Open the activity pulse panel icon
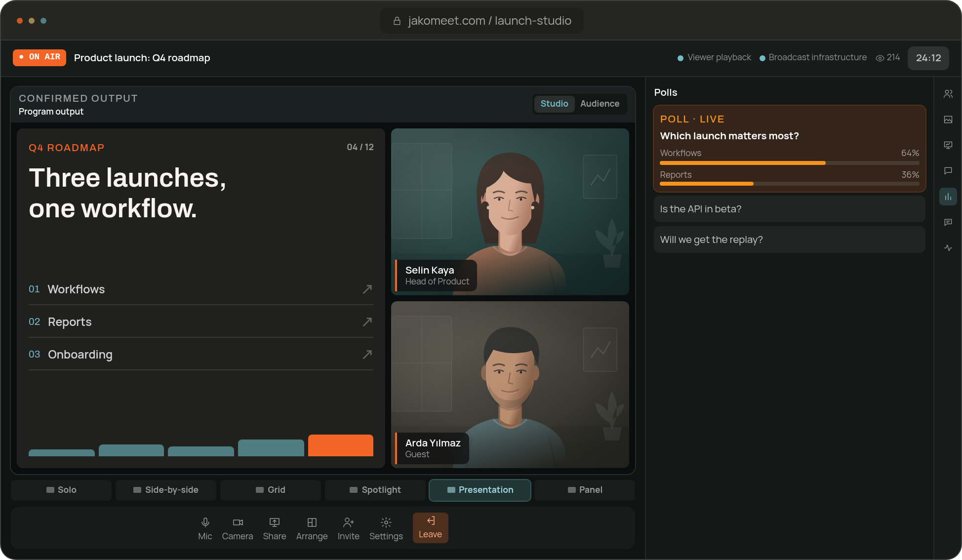 [948, 248]
